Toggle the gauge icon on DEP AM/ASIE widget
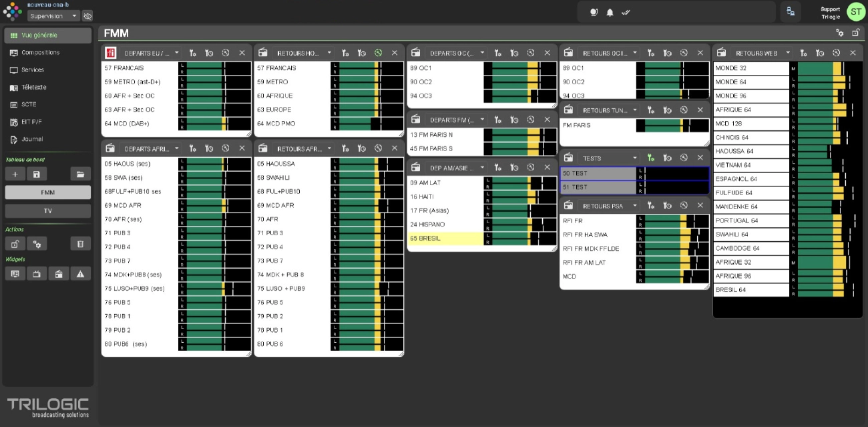 (x=531, y=167)
